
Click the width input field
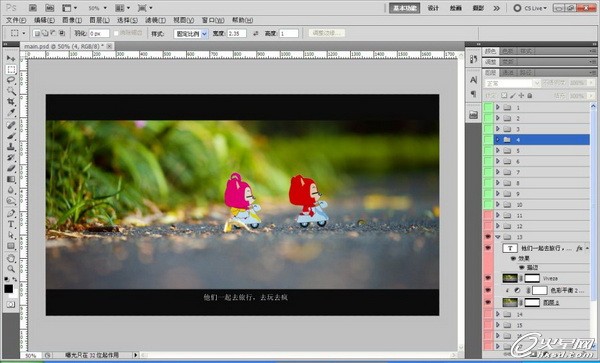click(236, 34)
